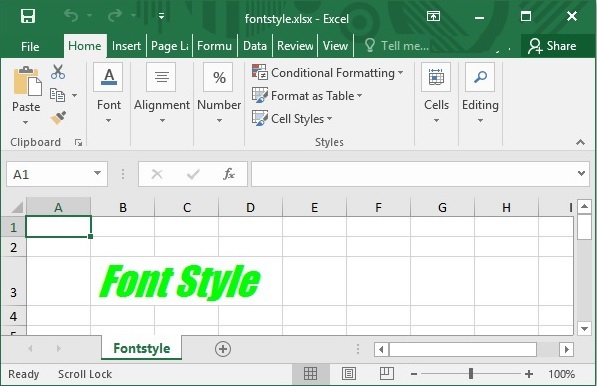Save the workbook with the floppy icon
This screenshot has width=597, height=386.
click(28, 16)
